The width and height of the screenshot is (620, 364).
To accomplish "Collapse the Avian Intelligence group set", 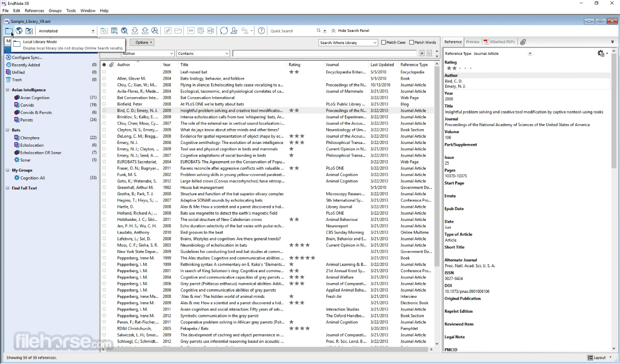I will (x=8, y=90).
